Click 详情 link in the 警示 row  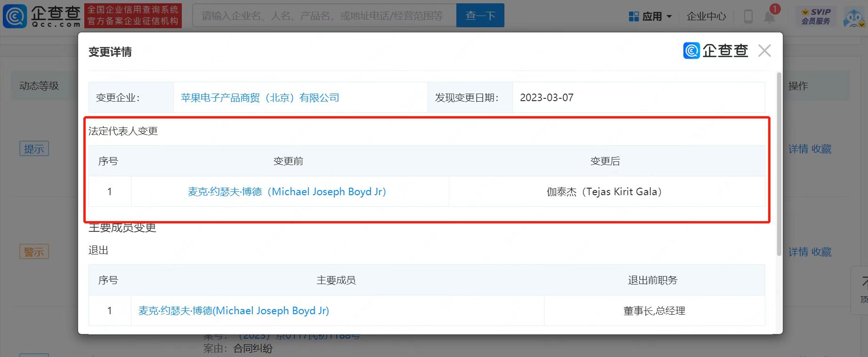(x=798, y=252)
